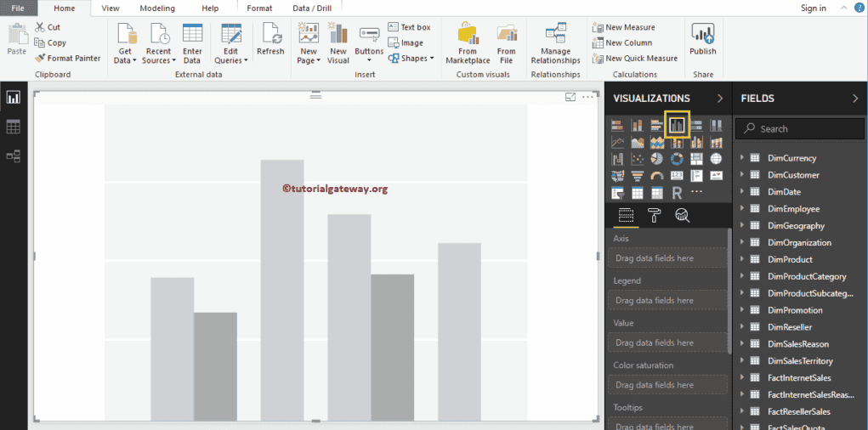The width and height of the screenshot is (868, 430).
Task: Open the Get Data dropdown
Action: 125,44
